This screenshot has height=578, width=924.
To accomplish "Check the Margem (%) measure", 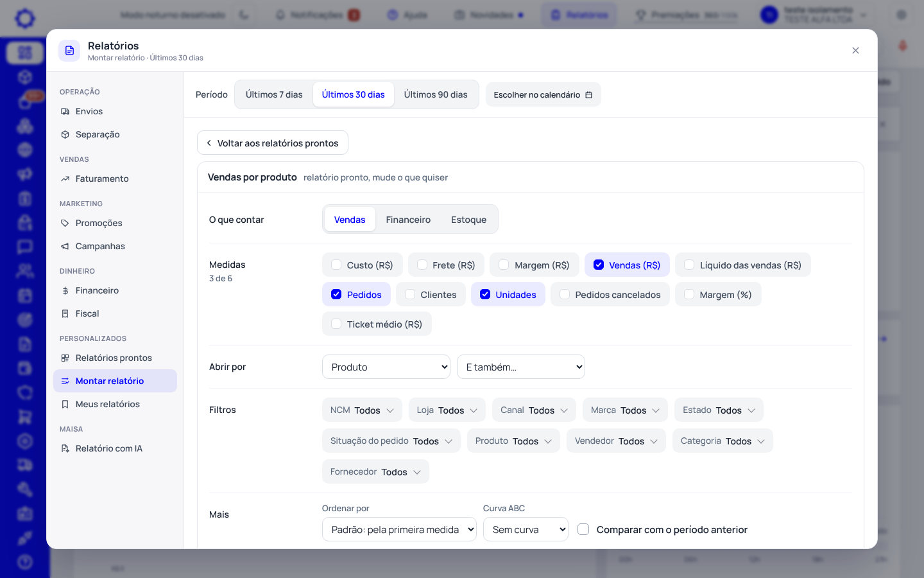I will 689,294.
